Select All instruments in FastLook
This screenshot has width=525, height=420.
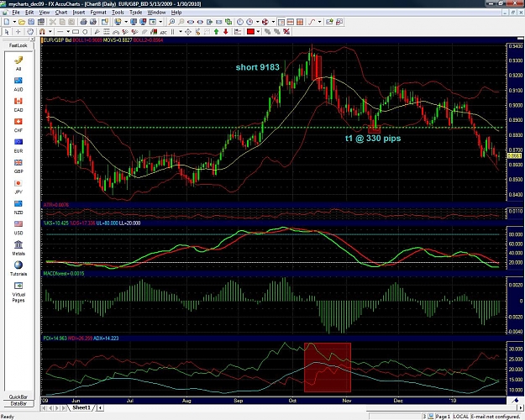point(18,63)
